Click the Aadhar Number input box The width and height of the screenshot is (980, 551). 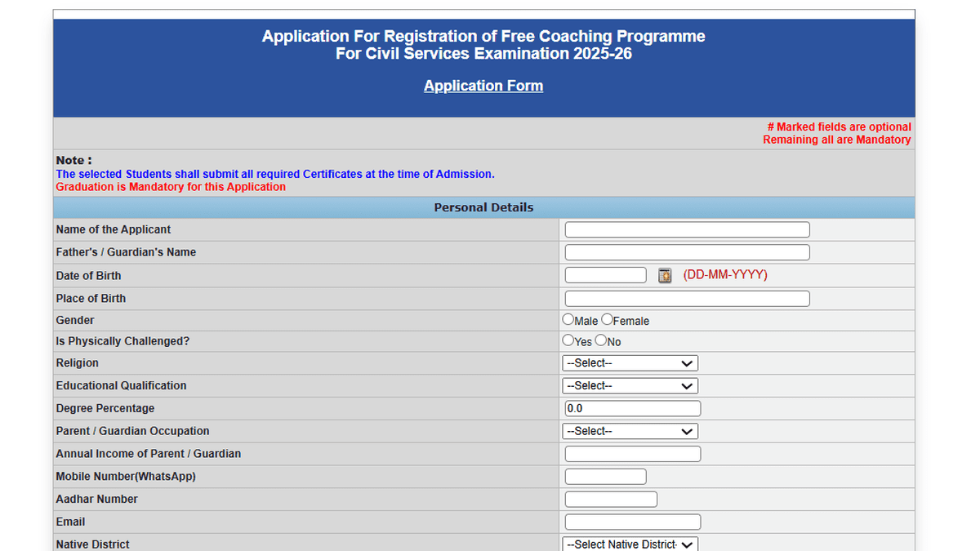click(x=611, y=499)
